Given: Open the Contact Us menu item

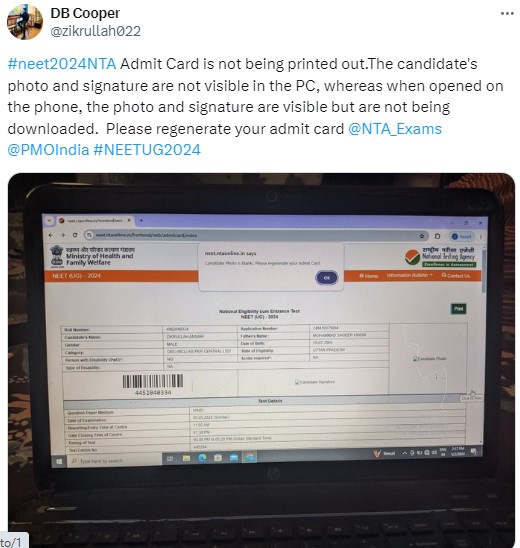Looking at the screenshot, I should click(x=455, y=276).
